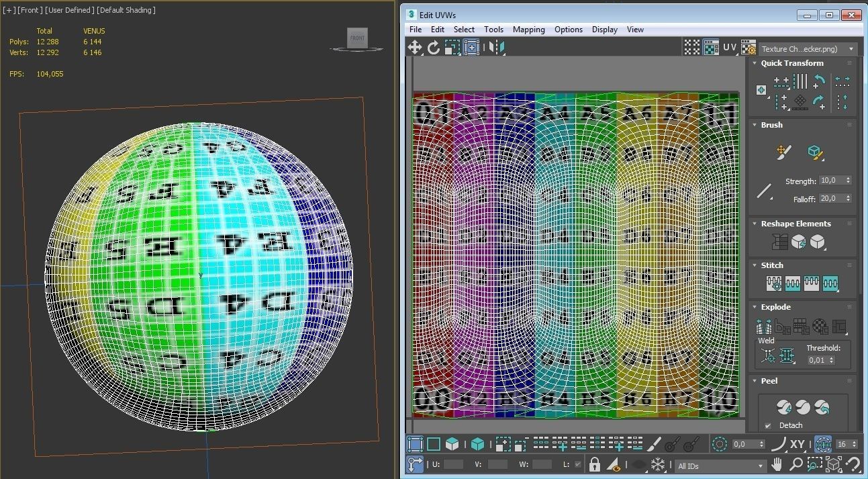Toggle the Lock Selection padlock
Image resolution: width=868 pixels, height=479 pixels.
(594, 464)
